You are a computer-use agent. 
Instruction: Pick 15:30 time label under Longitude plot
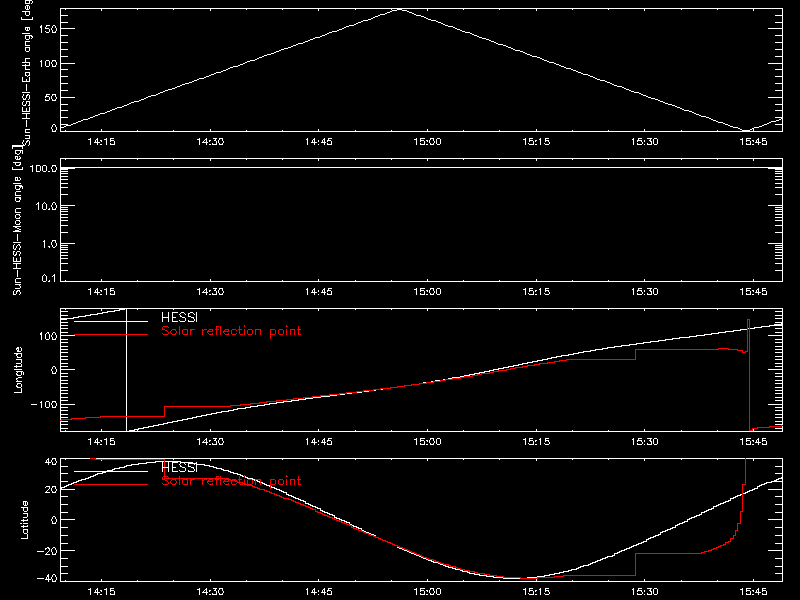[645, 442]
